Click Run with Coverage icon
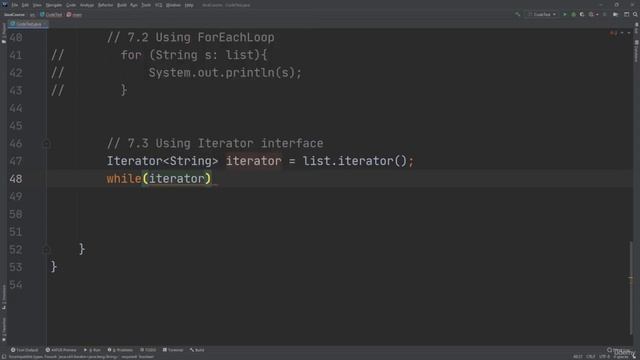The height and width of the screenshot is (360, 640). tap(582, 14)
